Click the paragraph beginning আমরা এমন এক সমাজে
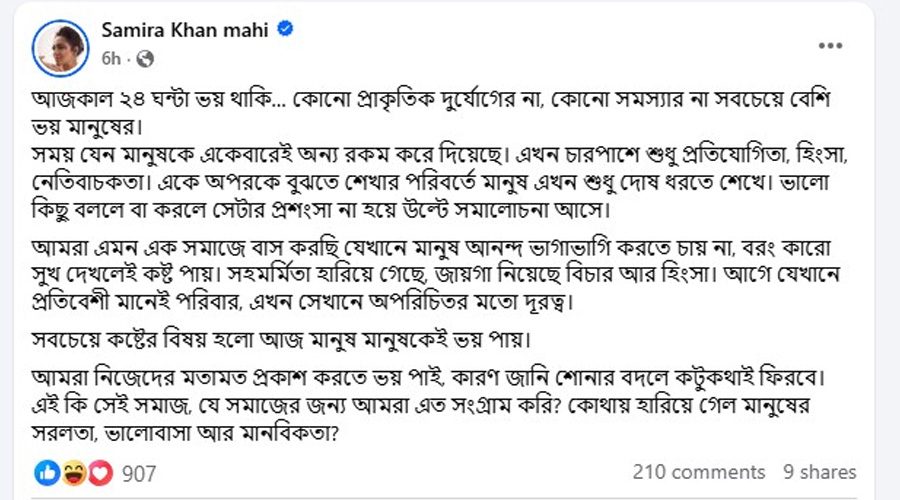Image resolution: width=900 pixels, height=500 pixels. [436, 274]
